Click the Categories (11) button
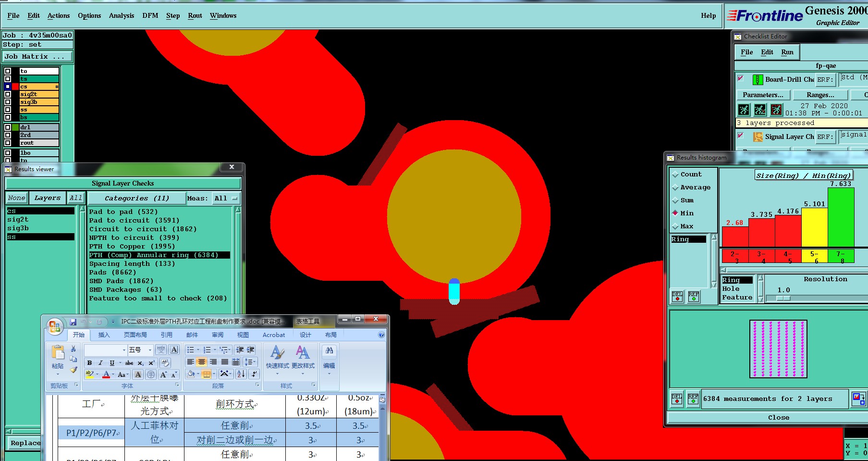Viewport: 868px width, 461px height. coord(137,198)
